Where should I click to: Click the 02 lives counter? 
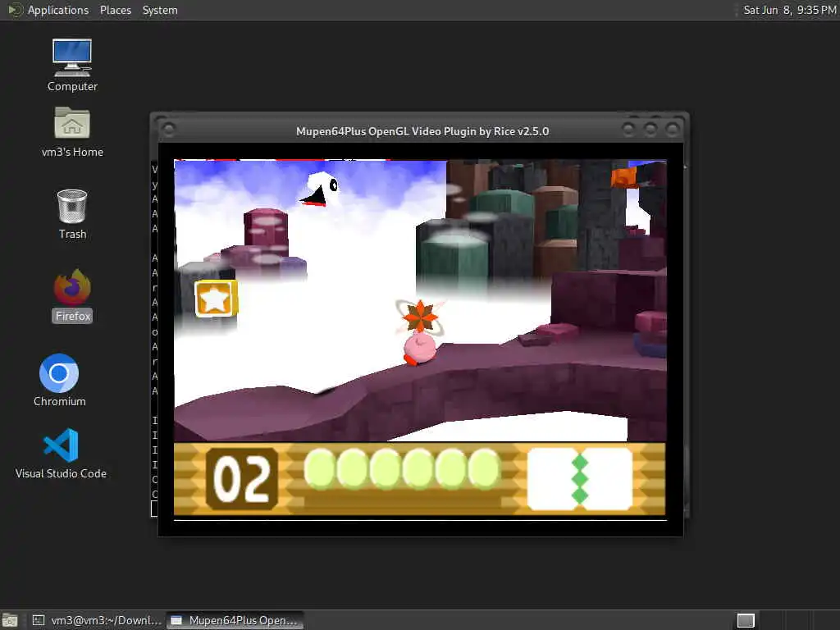242,479
